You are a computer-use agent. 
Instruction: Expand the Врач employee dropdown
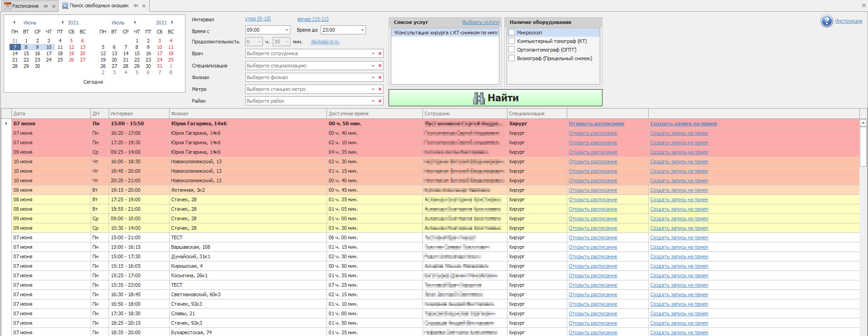click(x=373, y=54)
